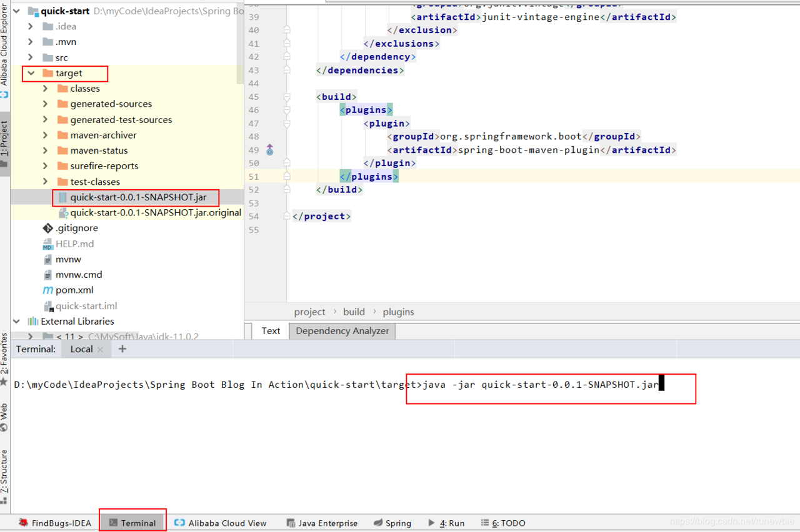Select the build breadcrumb
This screenshot has width=800, height=532.
[x=354, y=312]
